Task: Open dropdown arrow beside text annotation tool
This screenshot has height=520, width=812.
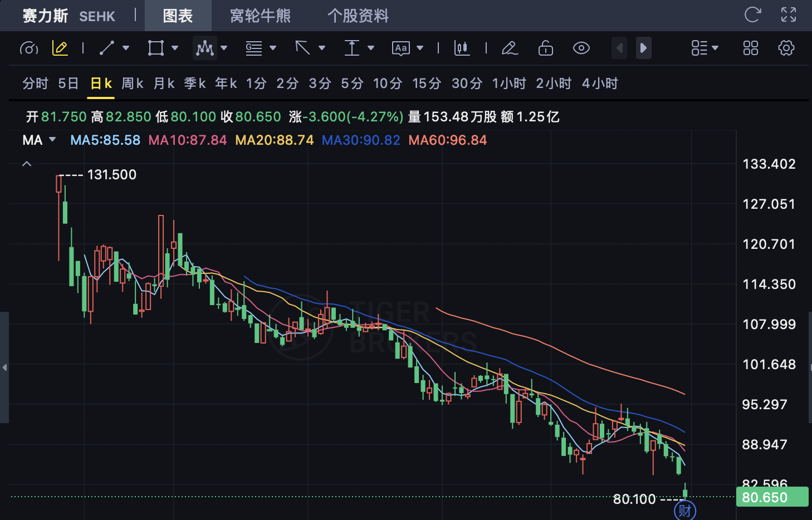Action: coord(420,48)
